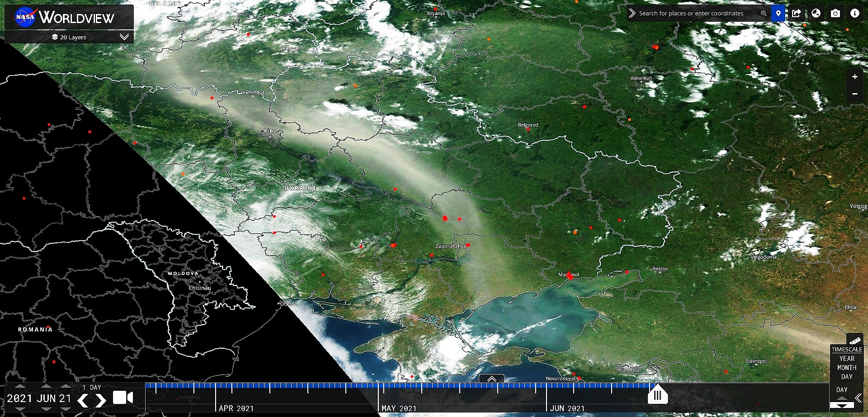Click the place search input field

point(696,14)
